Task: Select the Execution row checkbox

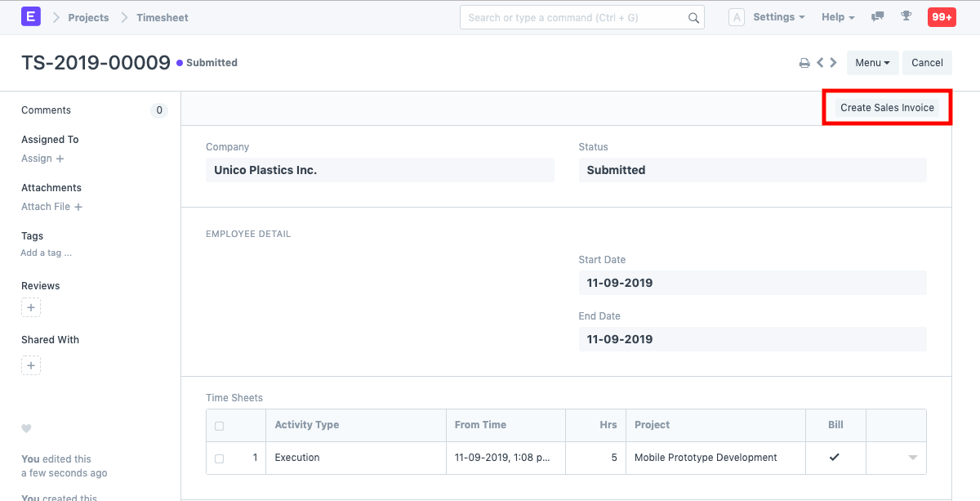Action: (218, 458)
